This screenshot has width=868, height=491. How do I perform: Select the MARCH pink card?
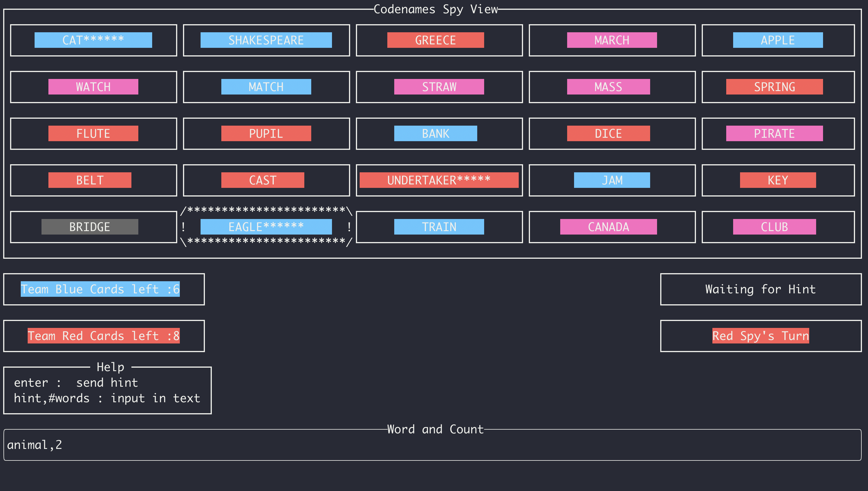pos(612,40)
